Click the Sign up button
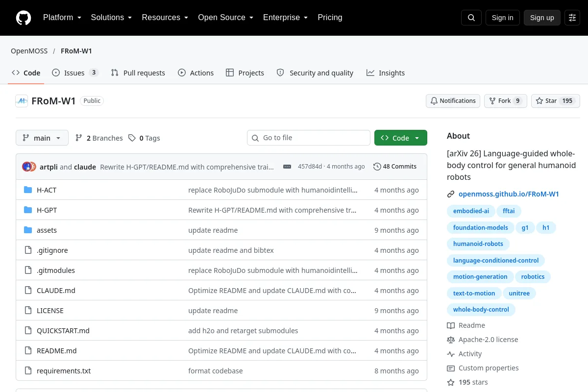The height and width of the screenshot is (392, 588). [542, 18]
